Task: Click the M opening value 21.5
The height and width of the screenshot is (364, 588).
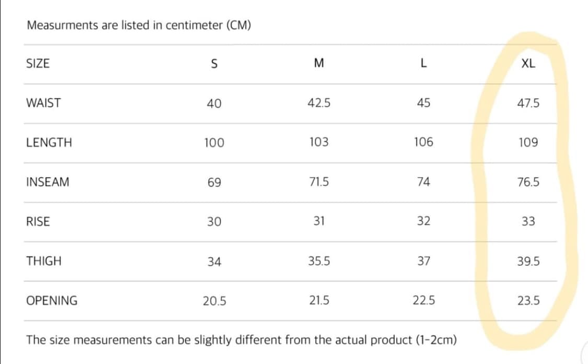Action: click(x=319, y=301)
